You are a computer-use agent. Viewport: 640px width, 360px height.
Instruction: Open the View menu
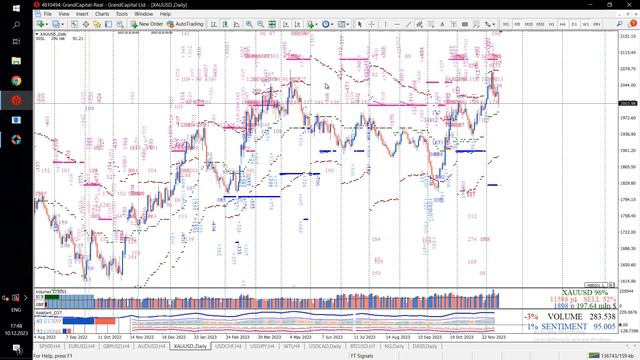tap(64, 14)
